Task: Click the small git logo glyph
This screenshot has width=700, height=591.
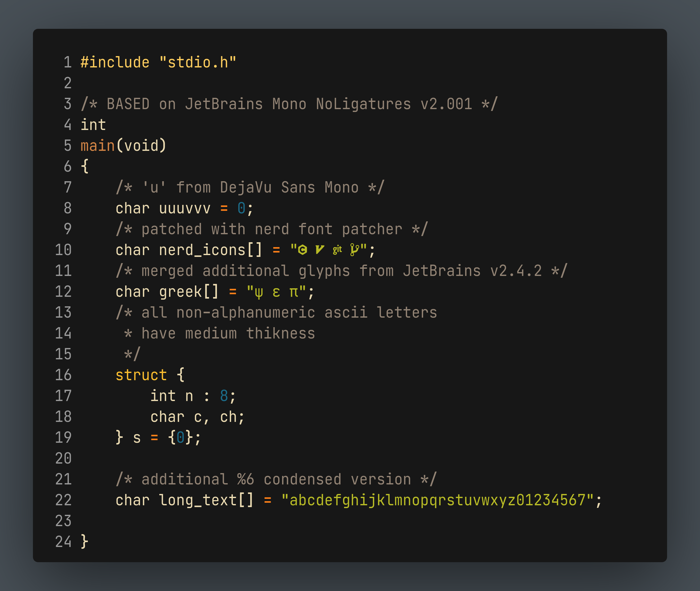Action: [x=337, y=250]
